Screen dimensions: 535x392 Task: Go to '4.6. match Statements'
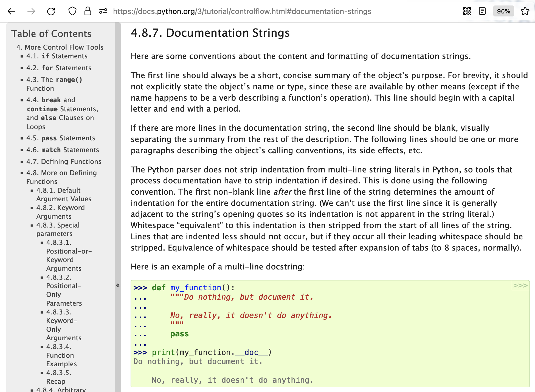click(63, 150)
